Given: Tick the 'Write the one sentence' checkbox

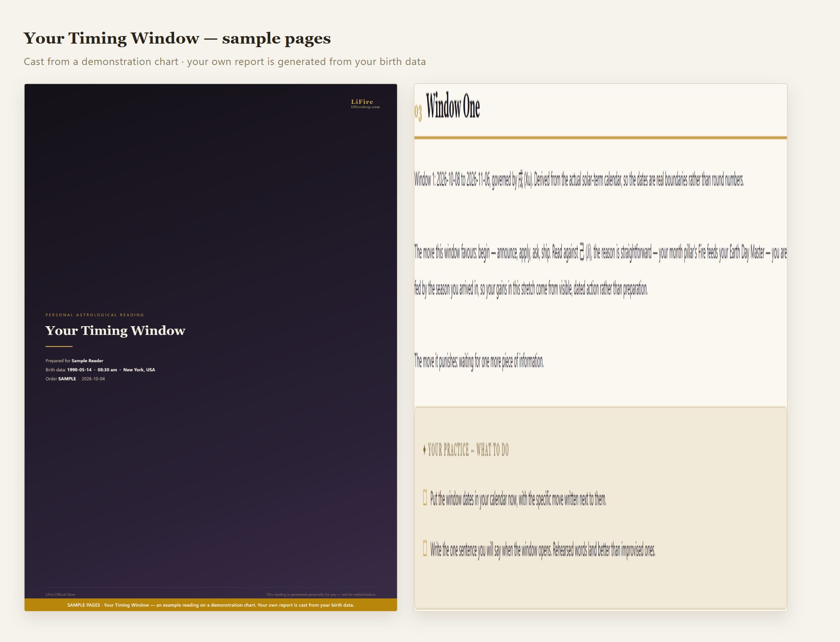Looking at the screenshot, I should click(425, 548).
